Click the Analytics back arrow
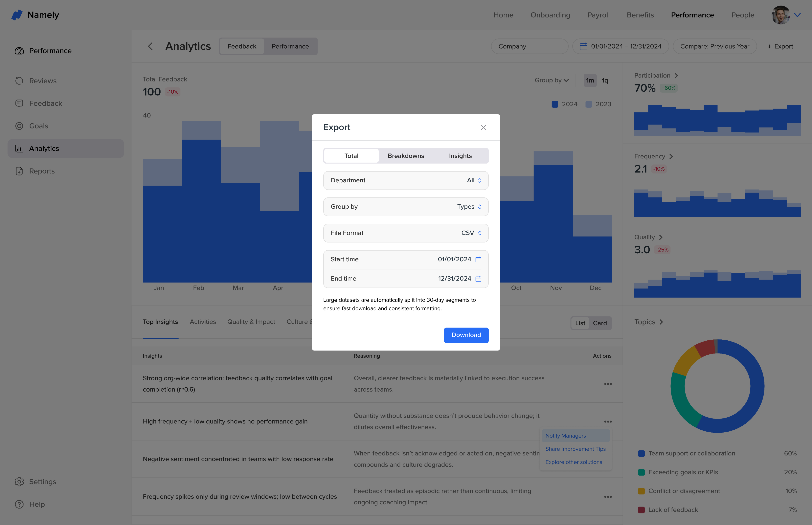This screenshot has width=812, height=525. (150, 46)
